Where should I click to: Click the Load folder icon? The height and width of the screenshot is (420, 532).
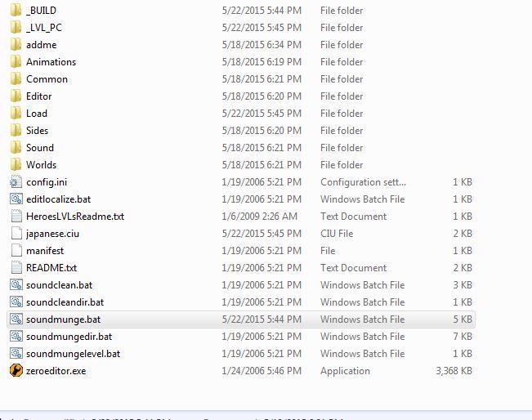[x=16, y=114]
